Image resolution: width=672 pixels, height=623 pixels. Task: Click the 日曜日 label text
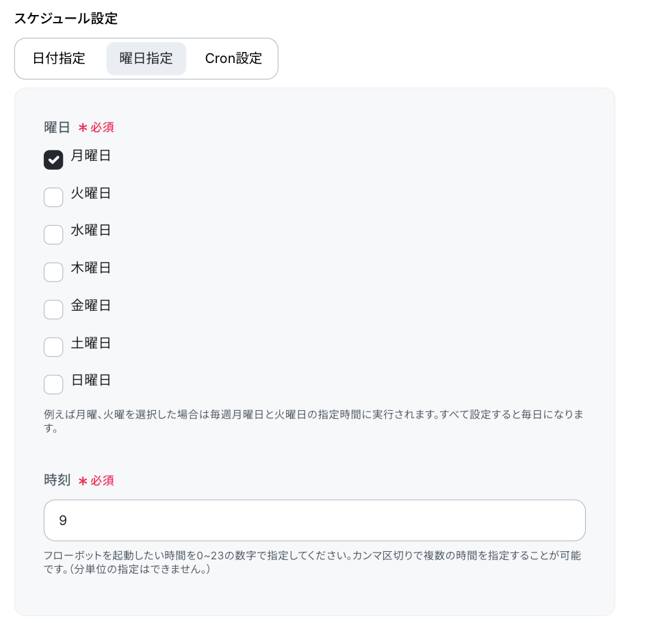tap(91, 380)
